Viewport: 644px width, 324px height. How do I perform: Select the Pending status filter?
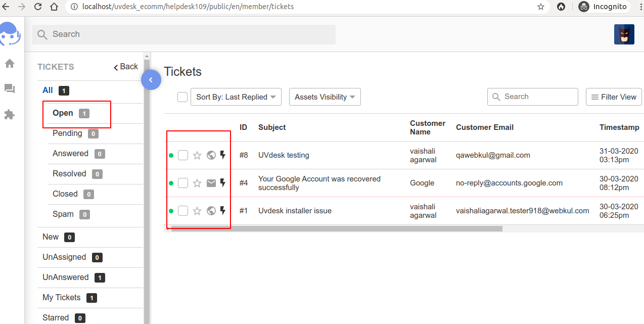[75, 133]
